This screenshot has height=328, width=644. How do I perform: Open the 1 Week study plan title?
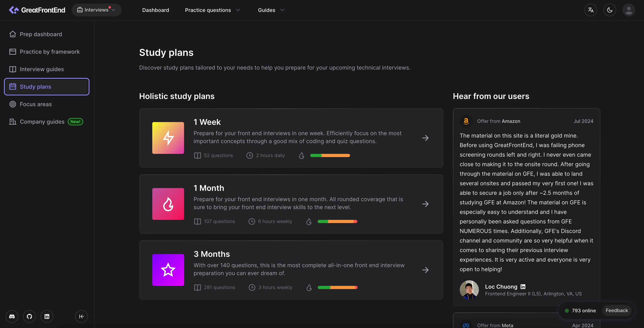(207, 122)
